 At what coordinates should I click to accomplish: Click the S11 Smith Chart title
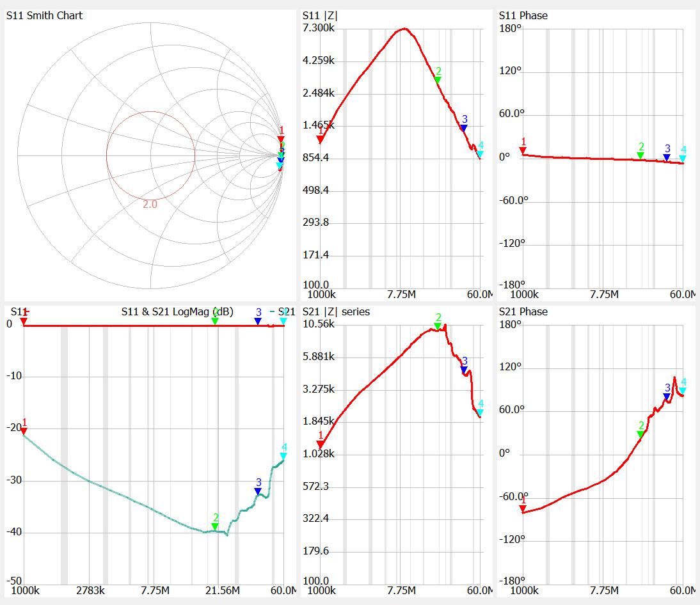tap(45, 15)
